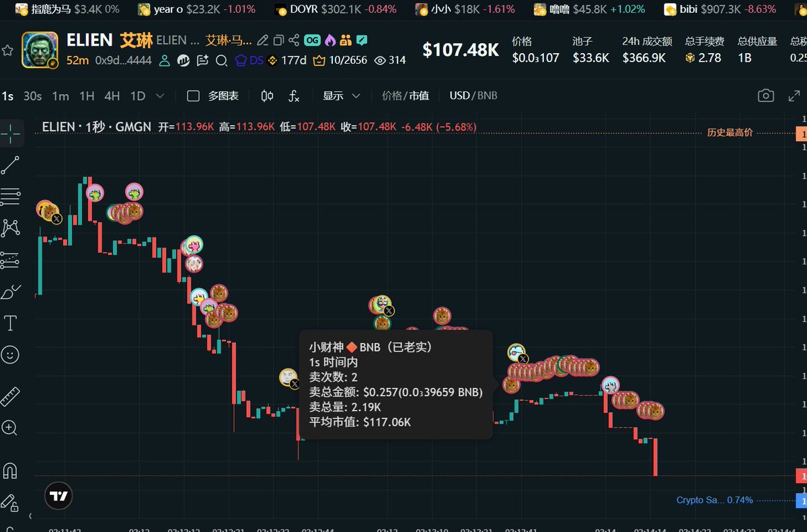Select the ruler measure tool
This screenshot has width=807, height=532.
click(x=10, y=396)
